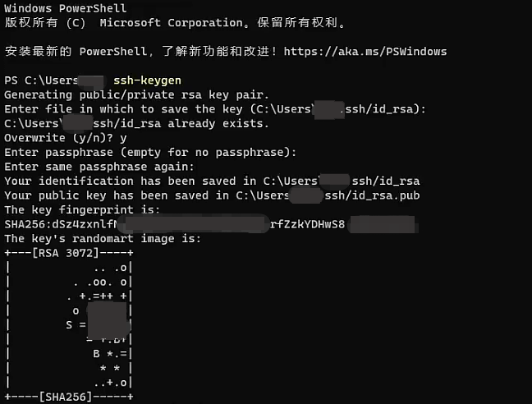Click "The key's randomart image is:" line

[102, 239]
